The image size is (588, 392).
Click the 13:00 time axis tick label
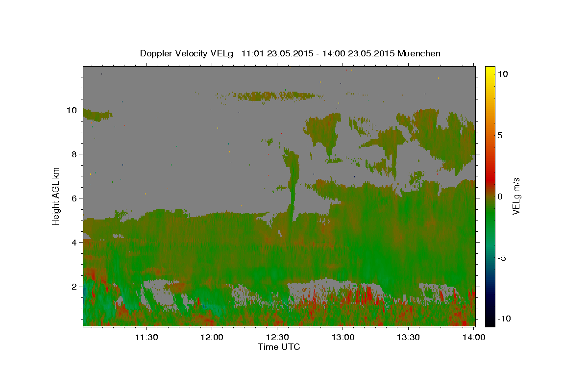click(x=343, y=337)
